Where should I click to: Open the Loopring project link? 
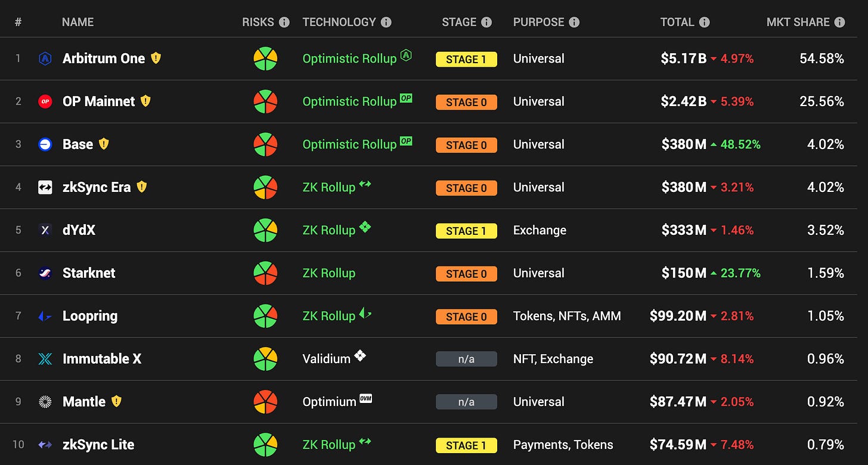(x=90, y=316)
